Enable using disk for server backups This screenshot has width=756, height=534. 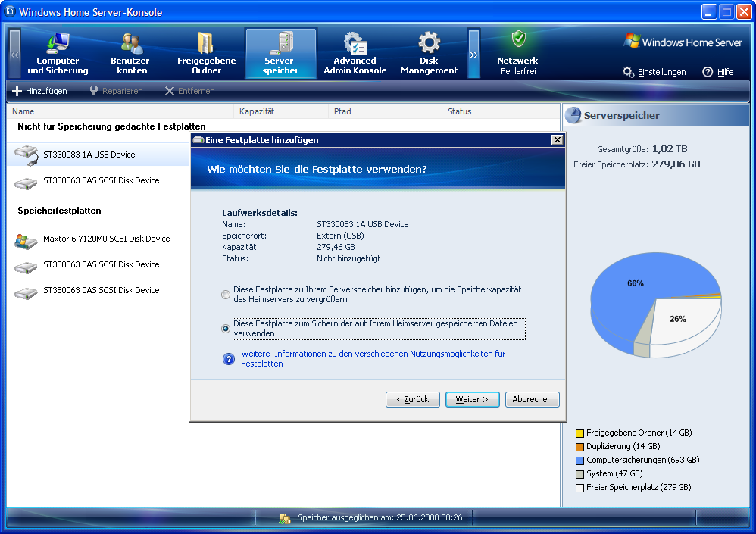pyautogui.click(x=226, y=327)
